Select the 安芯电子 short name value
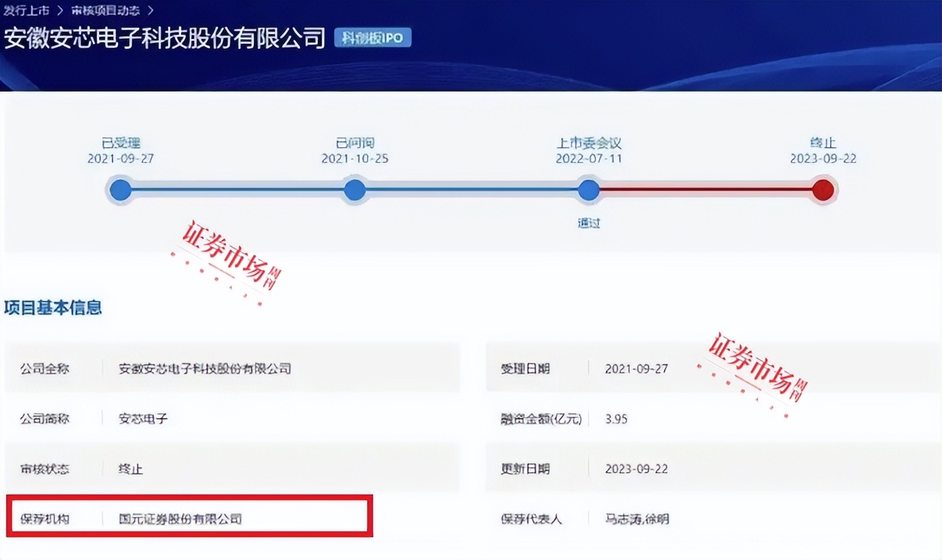 [143, 419]
